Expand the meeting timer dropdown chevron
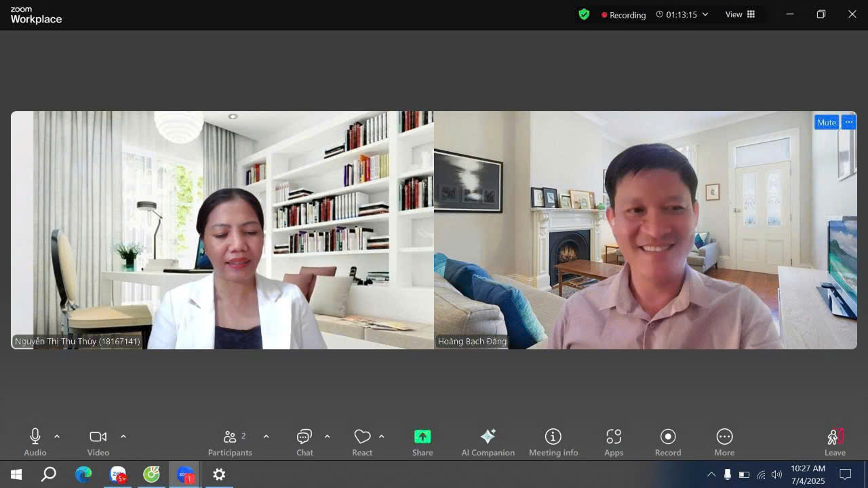 click(x=705, y=14)
